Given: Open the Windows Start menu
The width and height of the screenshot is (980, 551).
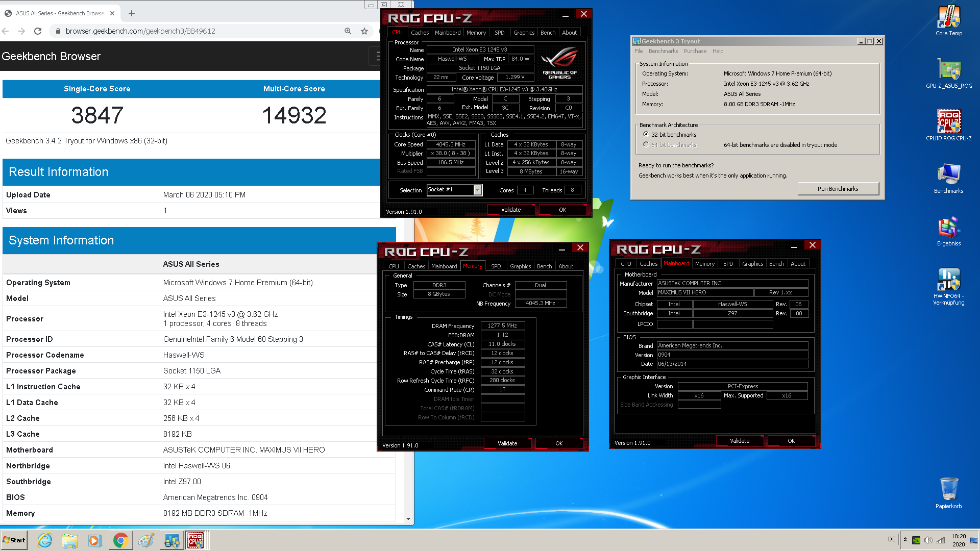Looking at the screenshot, I should tap(14, 540).
